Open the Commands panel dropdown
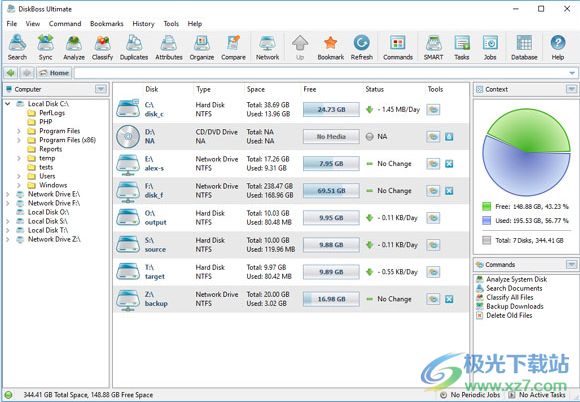The width and height of the screenshot is (580, 402). pos(571,264)
